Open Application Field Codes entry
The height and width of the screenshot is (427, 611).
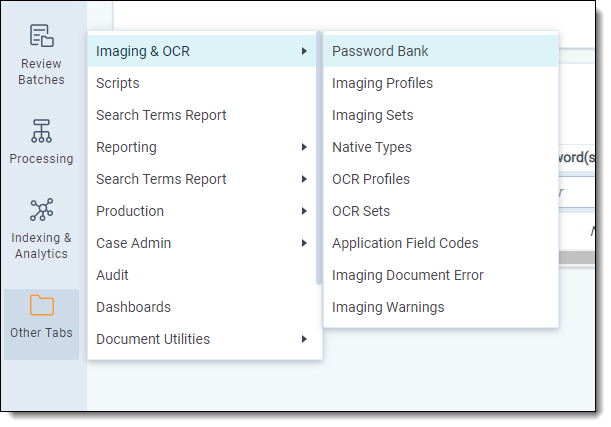point(405,243)
